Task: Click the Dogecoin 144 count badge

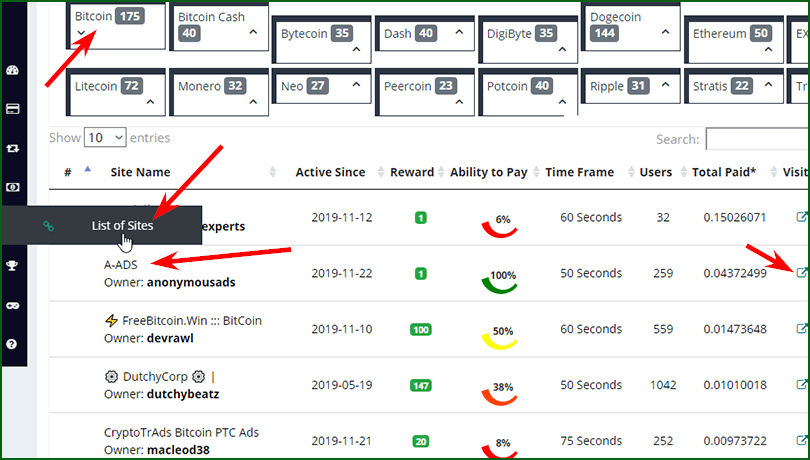Action: click(605, 34)
